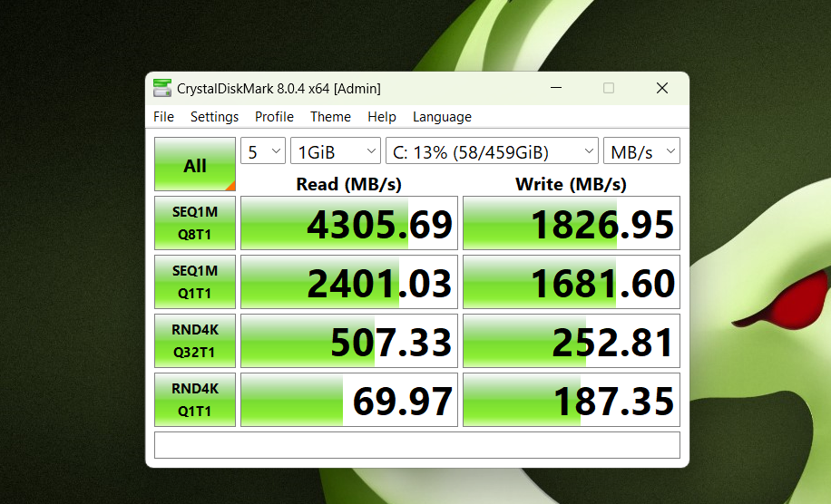
Task: Click the CrystalDiskMark app icon in title bar
Action: [162, 88]
